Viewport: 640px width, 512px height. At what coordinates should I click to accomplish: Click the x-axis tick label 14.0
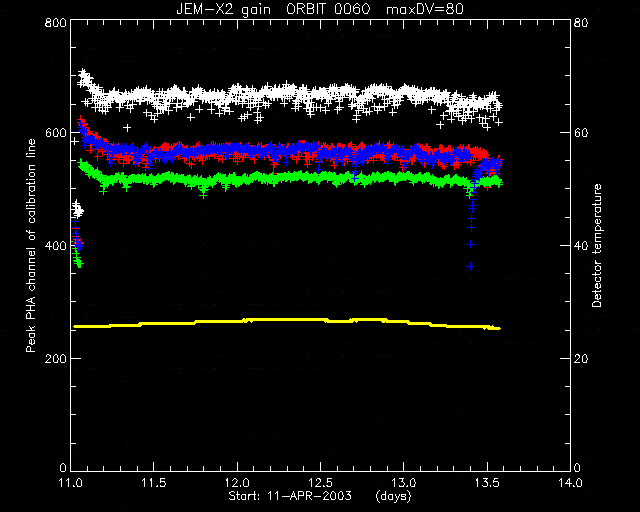pos(570,483)
